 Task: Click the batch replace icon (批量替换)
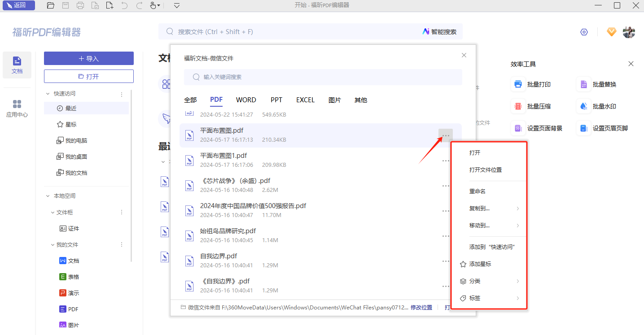[x=583, y=84]
